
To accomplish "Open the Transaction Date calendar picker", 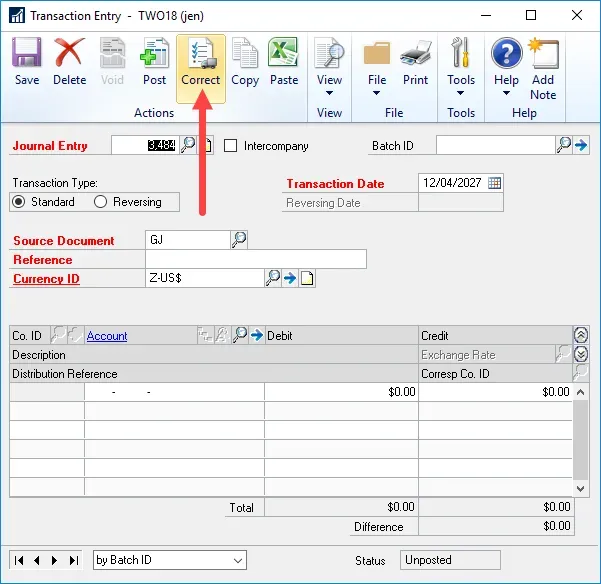I will tap(494, 183).
